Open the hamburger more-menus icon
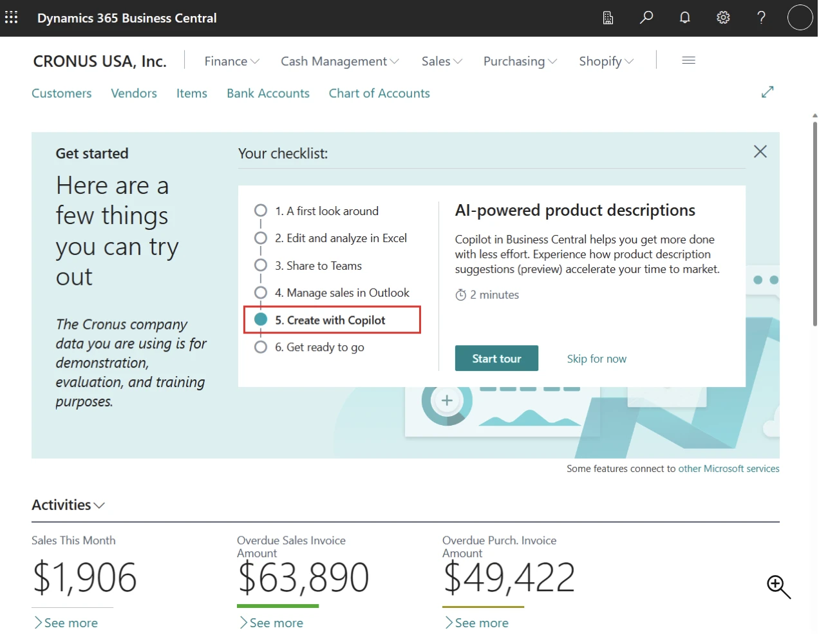819x644 pixels. [x=688, y=61]
